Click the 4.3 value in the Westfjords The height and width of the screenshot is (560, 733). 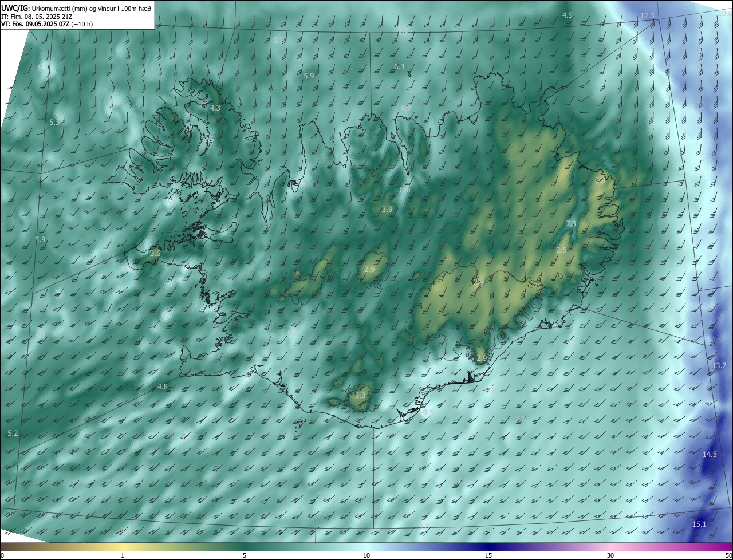215,108
